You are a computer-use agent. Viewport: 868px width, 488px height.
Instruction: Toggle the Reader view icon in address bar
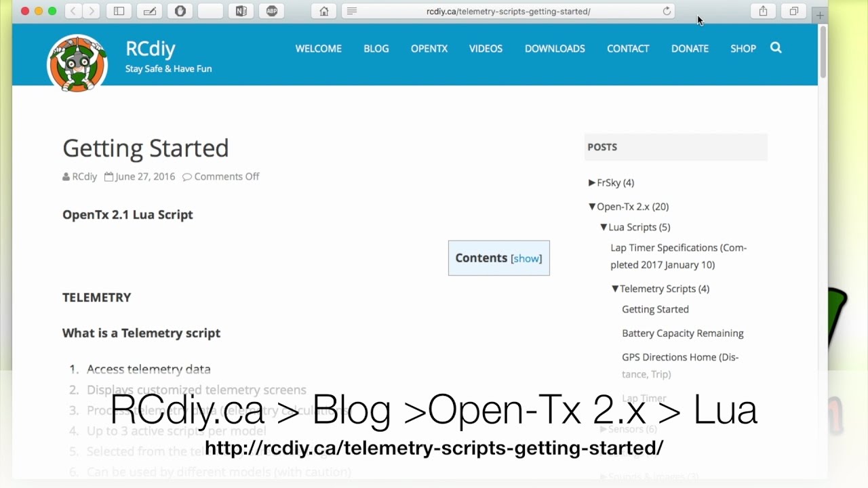pyautogui.click(x=352, y=11)
